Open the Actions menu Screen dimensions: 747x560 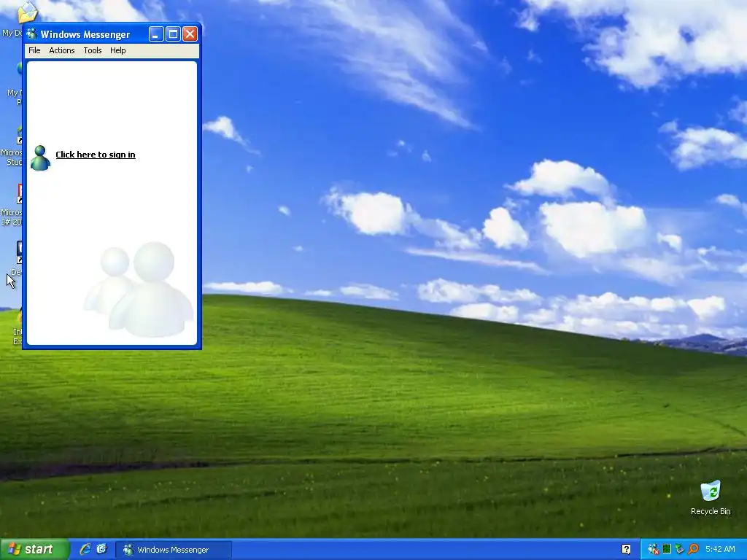[x=62, y=50]
